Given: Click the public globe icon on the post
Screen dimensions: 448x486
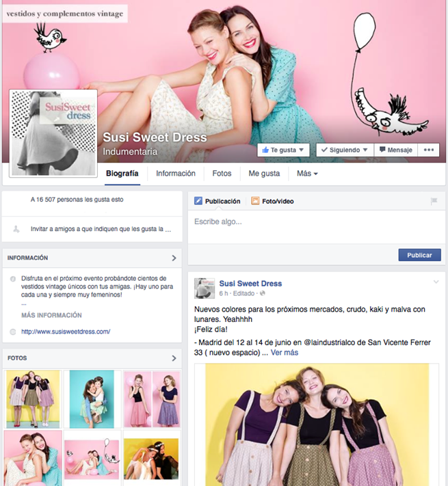Looking at the screenshot, I should (x=262, y=293).
